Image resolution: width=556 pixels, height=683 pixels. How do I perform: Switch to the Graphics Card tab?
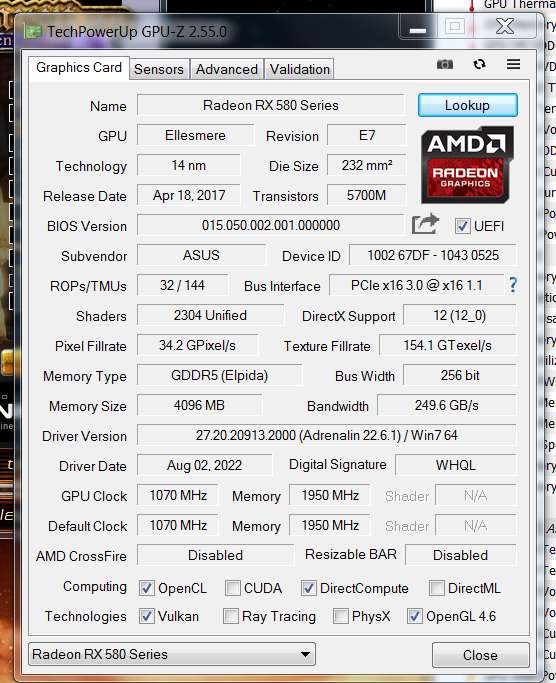[79, 68]
